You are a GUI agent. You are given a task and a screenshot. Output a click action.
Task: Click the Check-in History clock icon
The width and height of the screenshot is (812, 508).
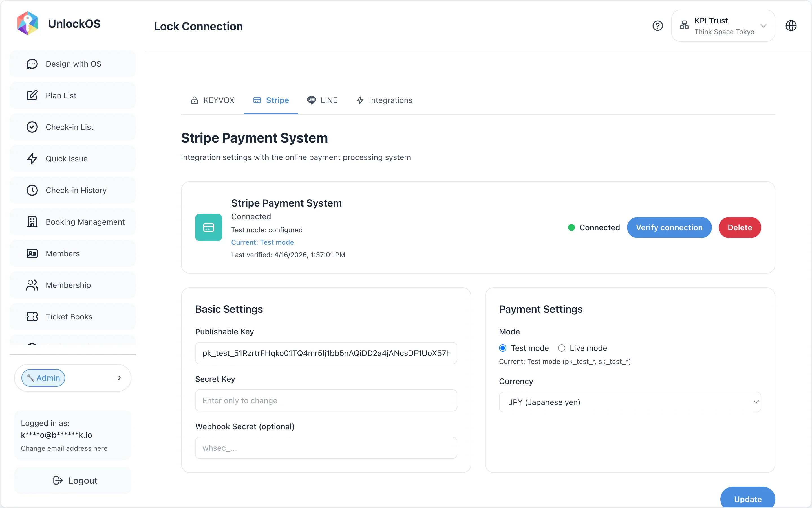pyautogui.click(x=32, y=190)
